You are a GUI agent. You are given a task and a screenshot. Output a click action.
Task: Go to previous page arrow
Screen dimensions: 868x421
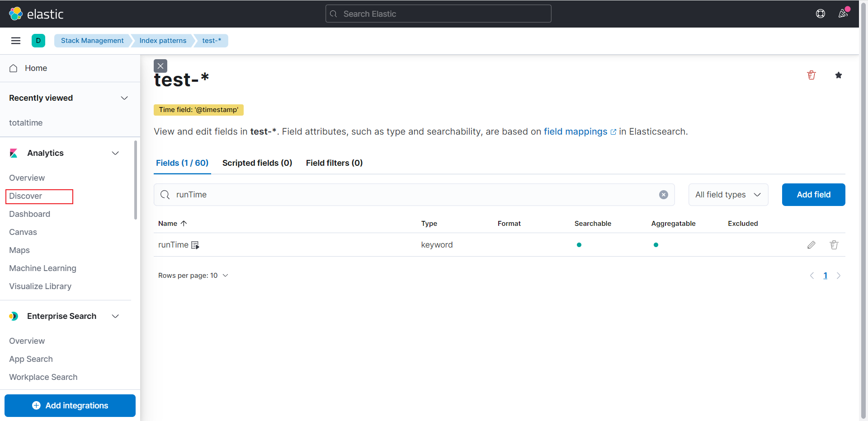(812, 276)
